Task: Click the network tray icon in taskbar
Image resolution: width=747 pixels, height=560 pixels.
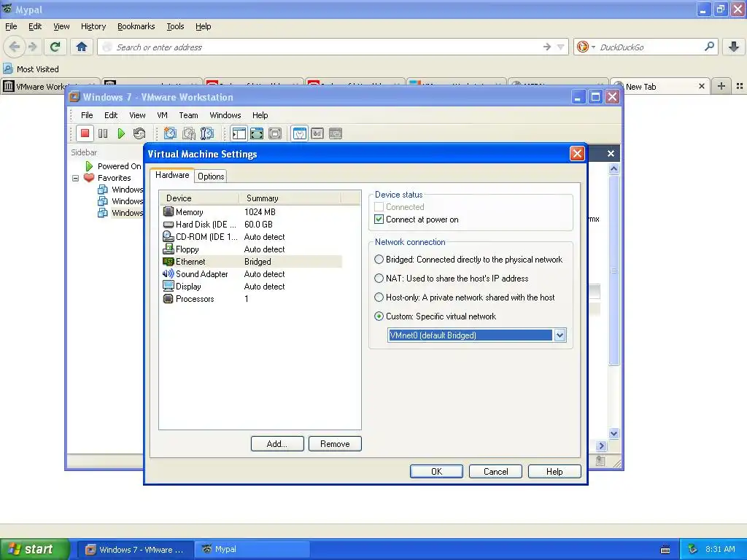Action: click(x=692, y=549)
